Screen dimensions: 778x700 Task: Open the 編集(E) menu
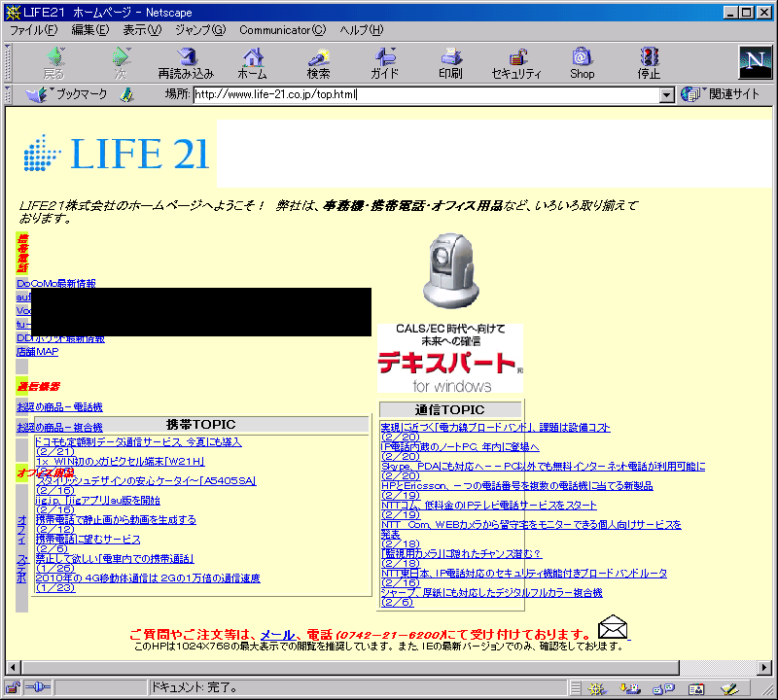point(89,30)
